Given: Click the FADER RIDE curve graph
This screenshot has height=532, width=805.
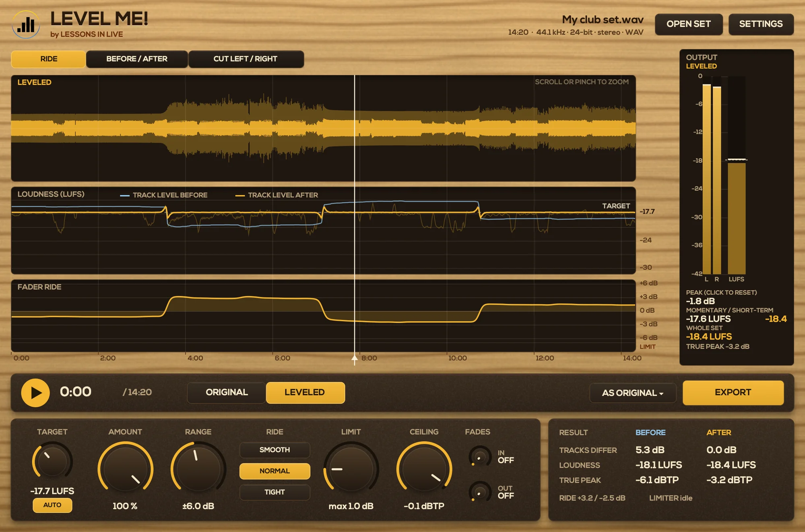Looking at the screenshot, I should pyautogui.click(x=323, y=315).
